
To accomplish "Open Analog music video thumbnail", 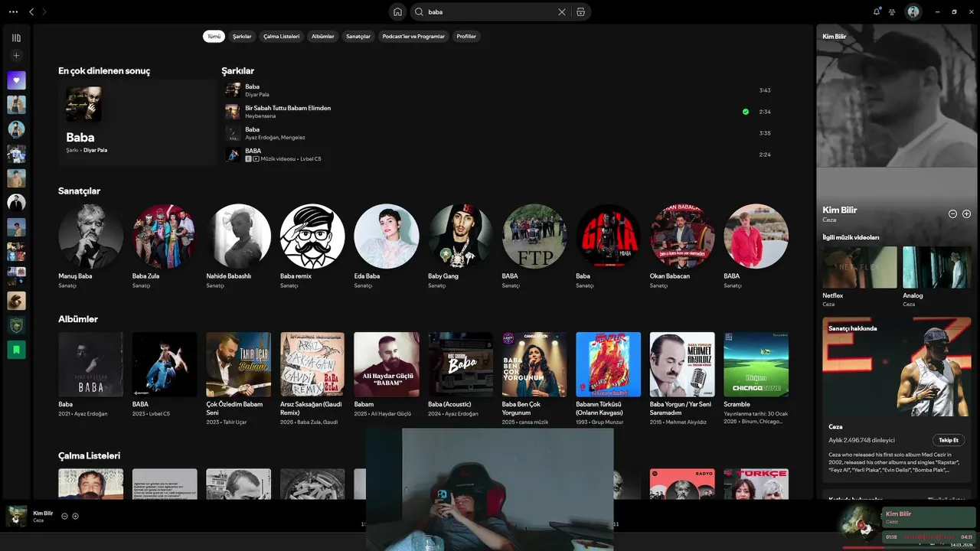I will point(937,267).
